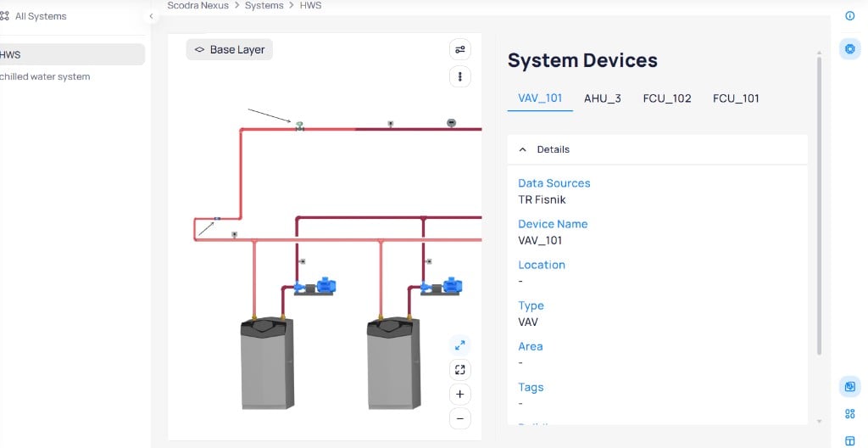Click the Location label
The height and width of the screenshot is (448, 868).
coord(542,265)
